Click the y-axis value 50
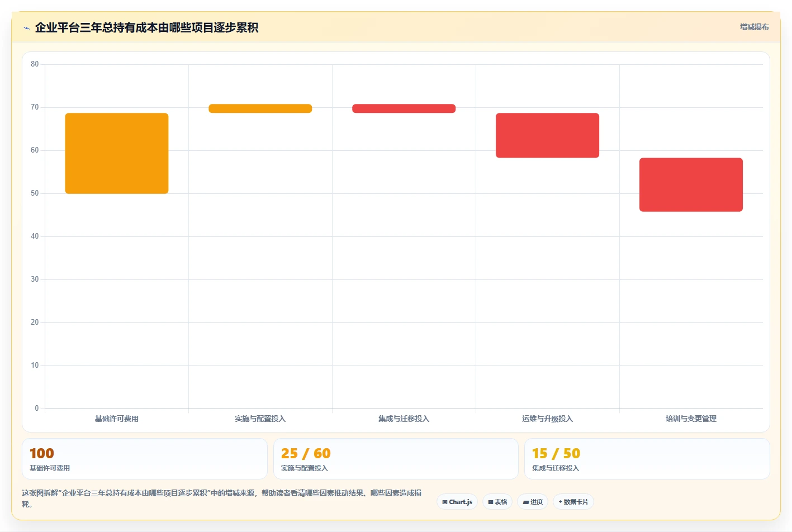Screen dimensions: 792x532 35,193
